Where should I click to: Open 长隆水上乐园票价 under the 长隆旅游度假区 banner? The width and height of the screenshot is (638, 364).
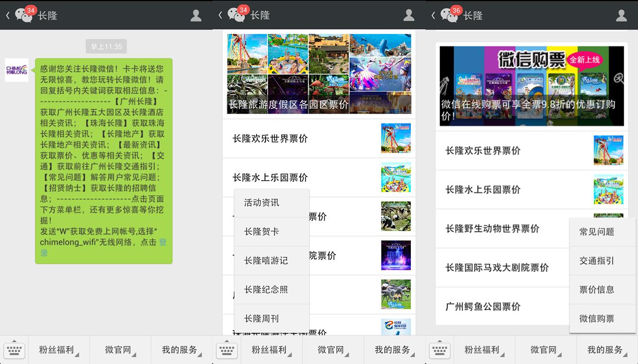point(319,177)
